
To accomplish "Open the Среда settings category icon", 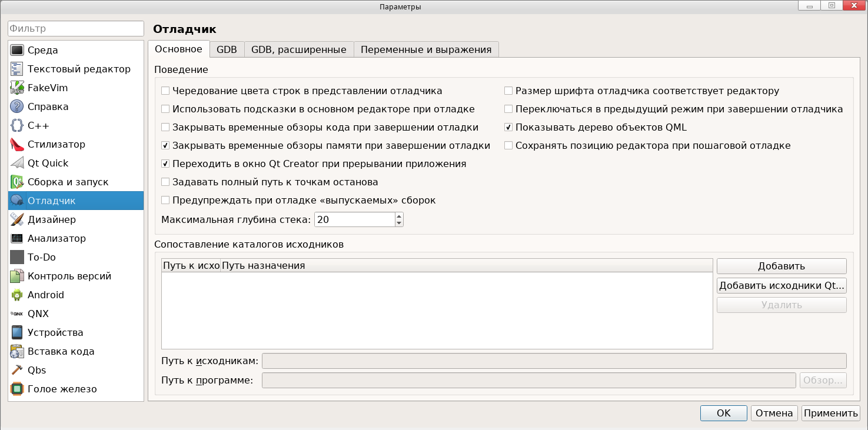I will tap(17, 50).
